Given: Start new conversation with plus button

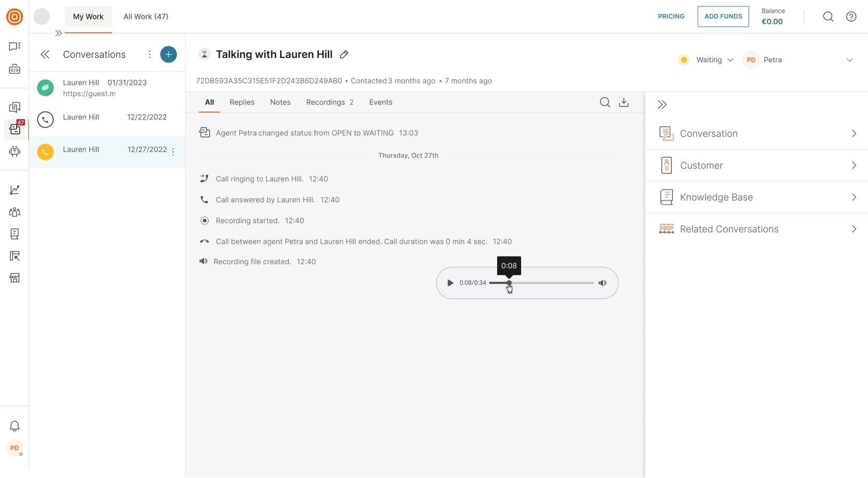Looking at the screenshot, I should (168, 54).
